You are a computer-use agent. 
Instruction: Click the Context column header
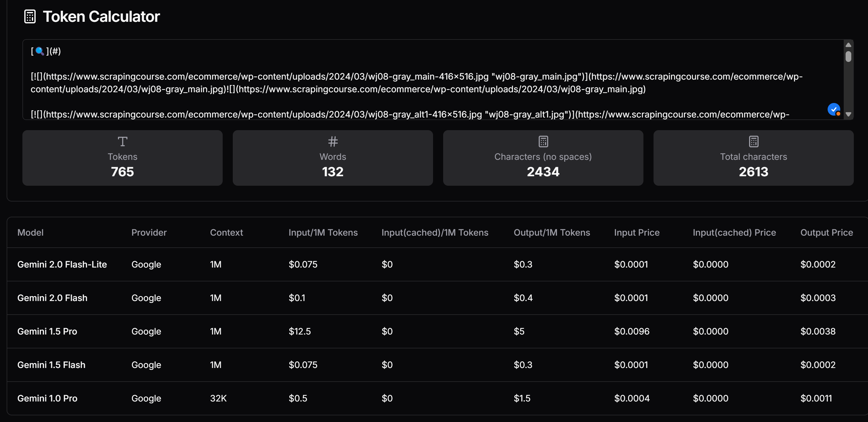(226, 232)
